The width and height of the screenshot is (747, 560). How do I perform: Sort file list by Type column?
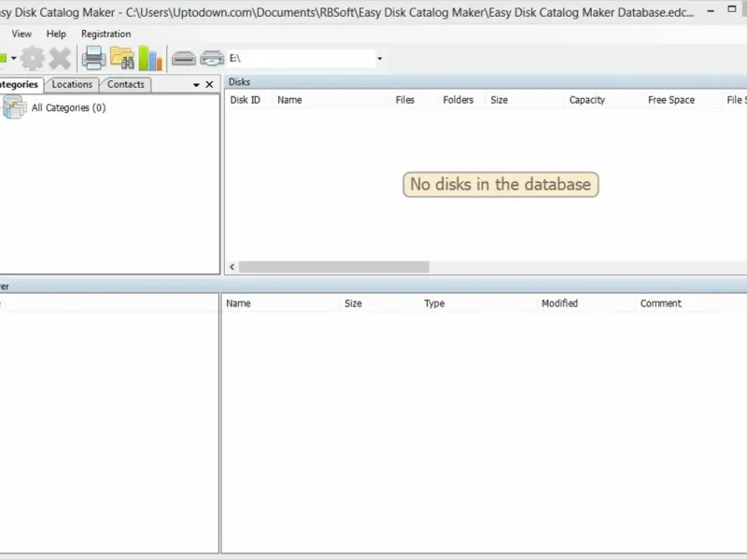point(434,303)
